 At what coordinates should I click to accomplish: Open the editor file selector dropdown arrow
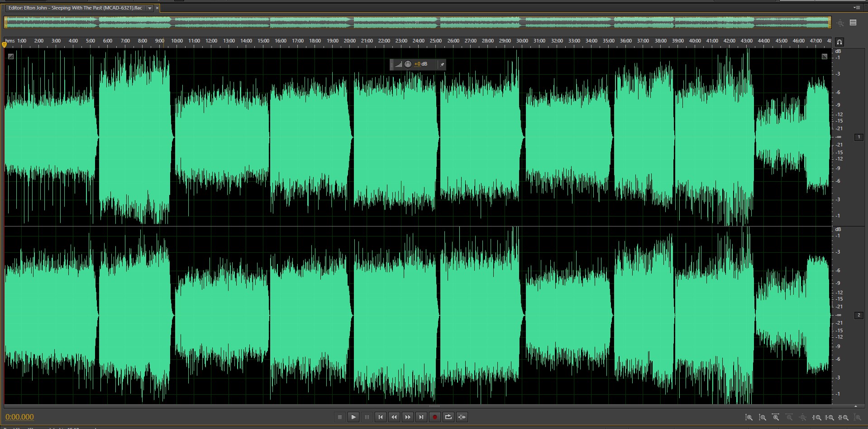[x=150, y=8]
